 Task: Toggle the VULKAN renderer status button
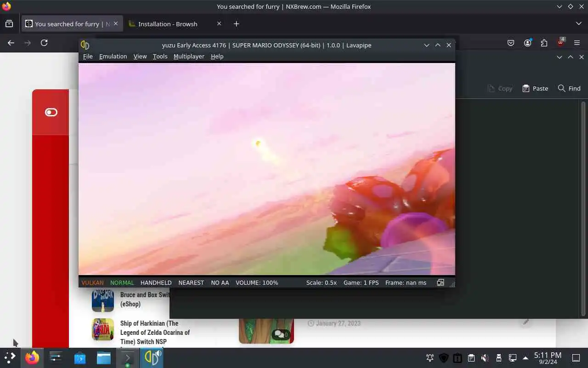(x=92, y=282)
